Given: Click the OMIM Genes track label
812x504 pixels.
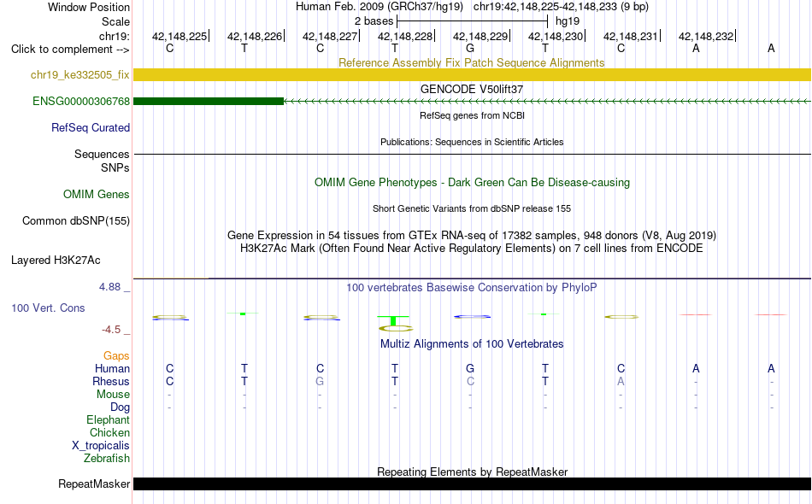Looking at the screenshot, I should pos(96,195).
